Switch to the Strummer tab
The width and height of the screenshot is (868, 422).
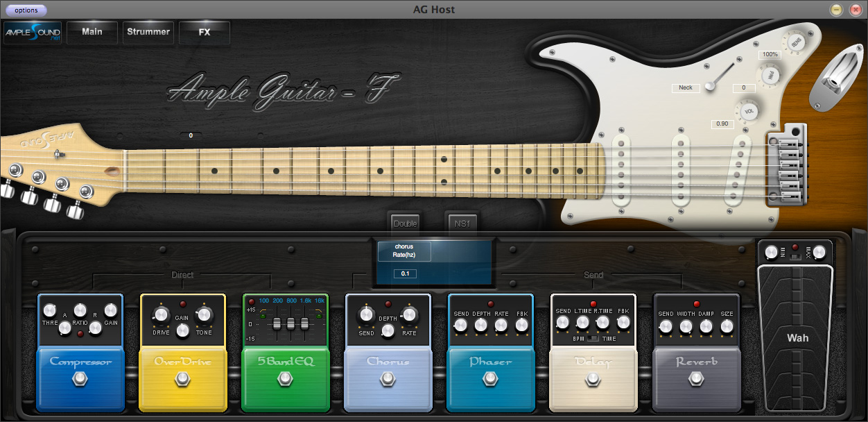[148, 32]
